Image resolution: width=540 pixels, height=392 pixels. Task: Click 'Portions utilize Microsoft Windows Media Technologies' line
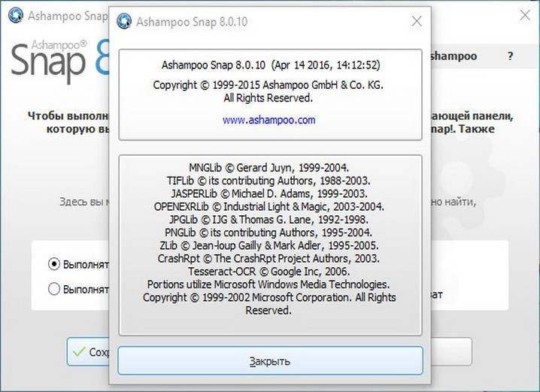tap(268, 284)
